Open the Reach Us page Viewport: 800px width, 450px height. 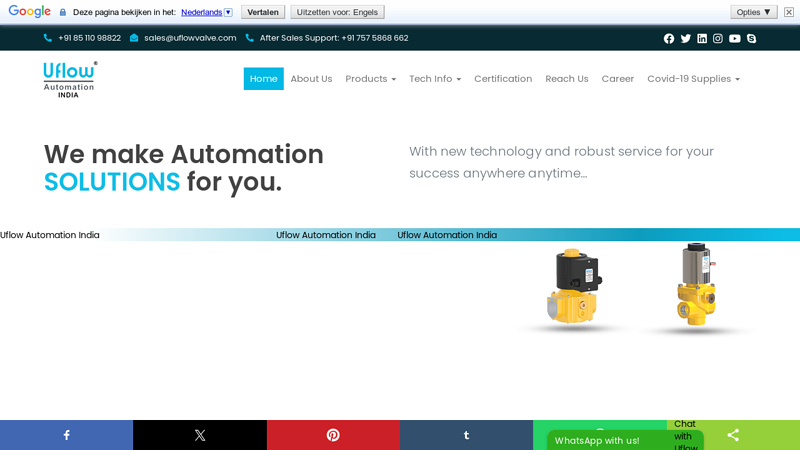click(567, 79)
